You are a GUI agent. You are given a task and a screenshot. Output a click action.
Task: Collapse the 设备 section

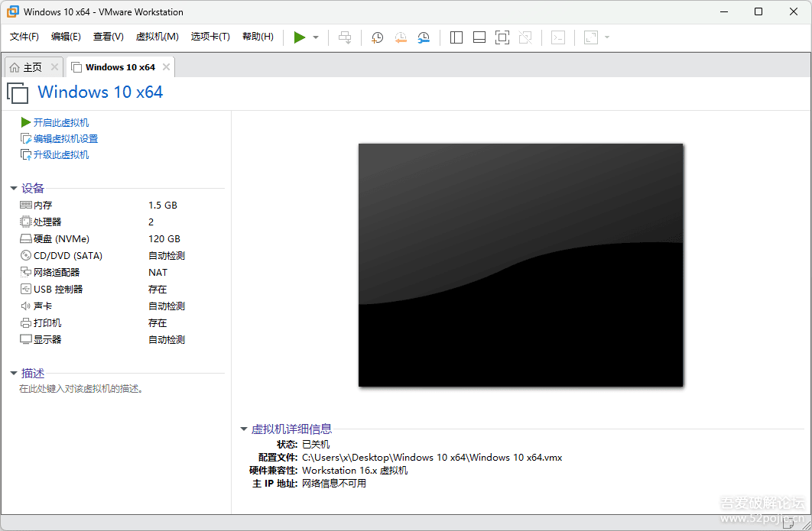[14, 189]
